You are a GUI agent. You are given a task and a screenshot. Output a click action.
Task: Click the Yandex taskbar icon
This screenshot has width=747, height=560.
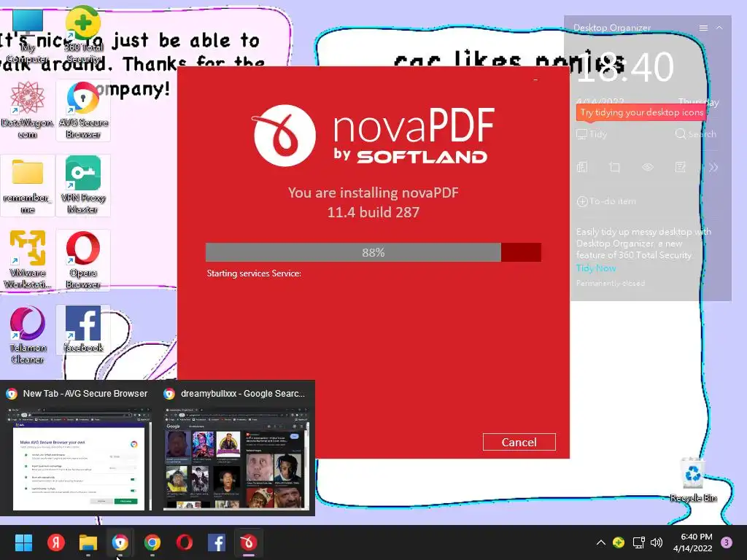[55, 542]
